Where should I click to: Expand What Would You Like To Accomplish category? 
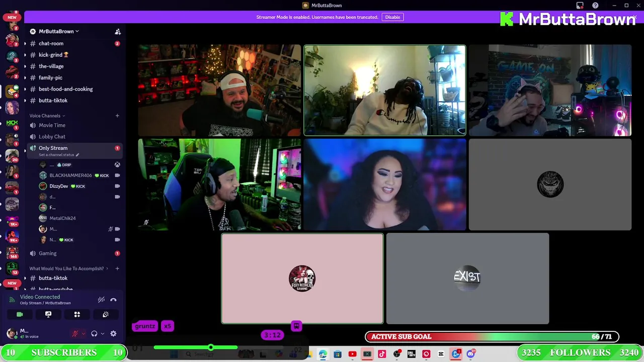(x=68, y=268)
